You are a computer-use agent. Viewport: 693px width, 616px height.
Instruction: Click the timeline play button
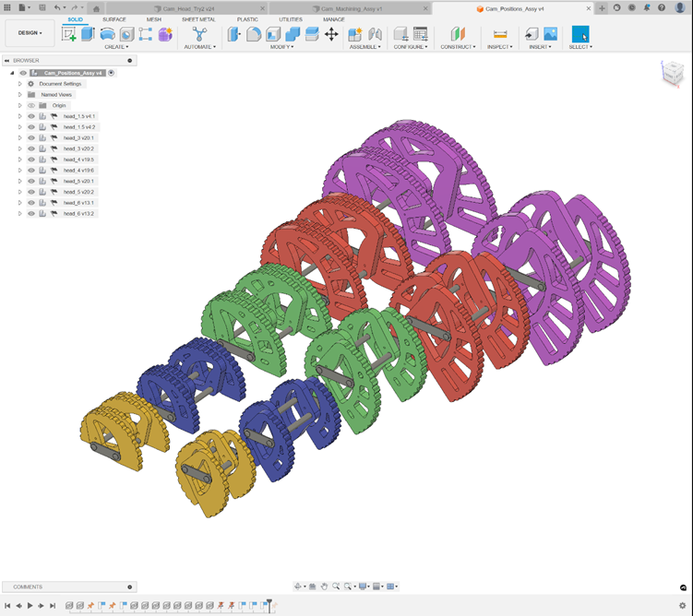[x=30, y=606]
